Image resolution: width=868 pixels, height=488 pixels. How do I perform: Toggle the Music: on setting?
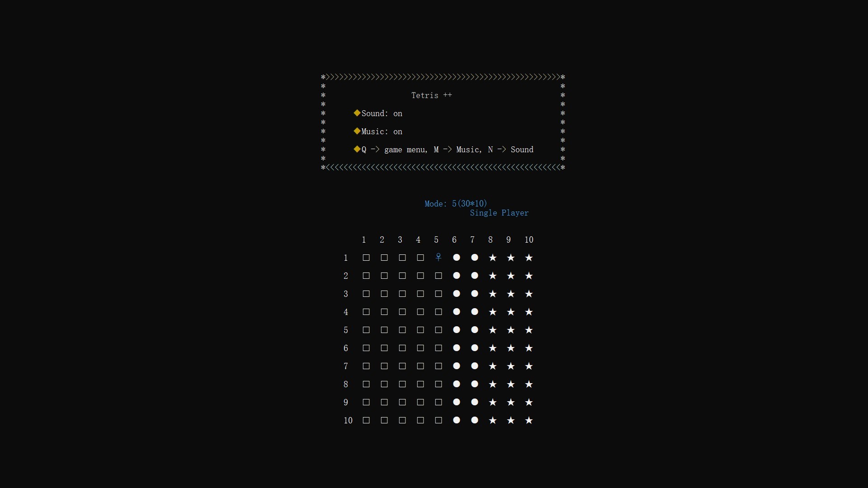tap(382, 131)
